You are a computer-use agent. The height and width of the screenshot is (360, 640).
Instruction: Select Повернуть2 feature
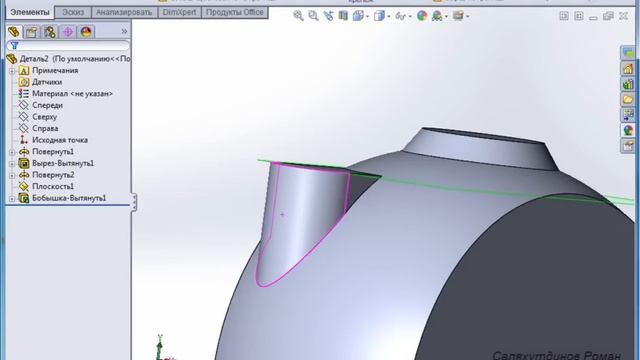pyautogui.click(x=53, y=175)
